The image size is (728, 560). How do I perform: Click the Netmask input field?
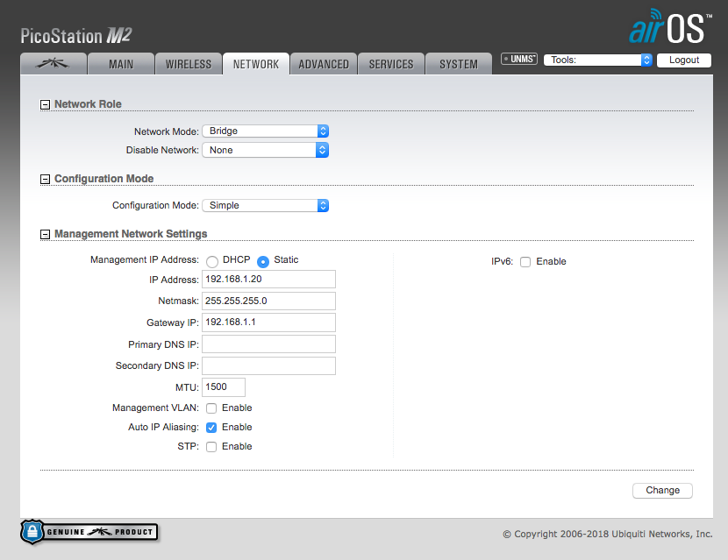[x=268, y=301]
